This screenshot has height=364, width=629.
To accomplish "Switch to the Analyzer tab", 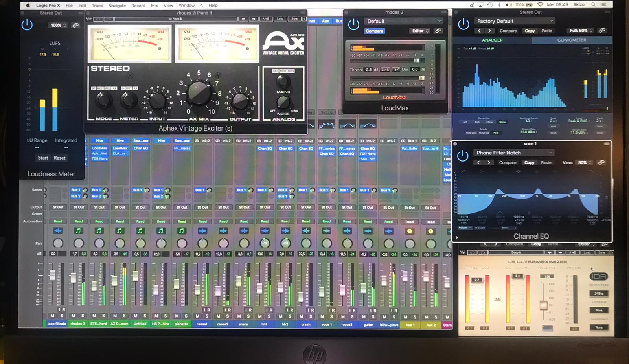I will tap(492, 40).
